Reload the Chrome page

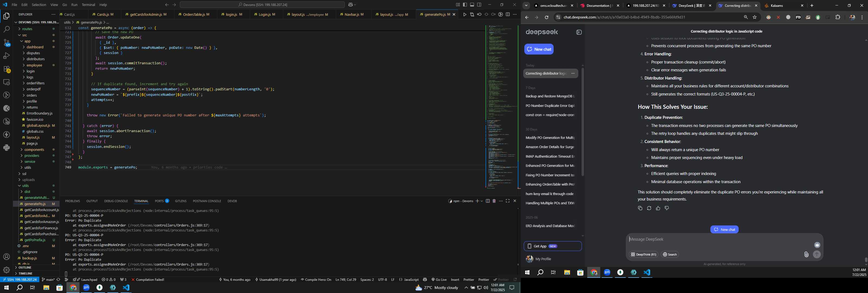pyautogui.click(x=547, y=17)
